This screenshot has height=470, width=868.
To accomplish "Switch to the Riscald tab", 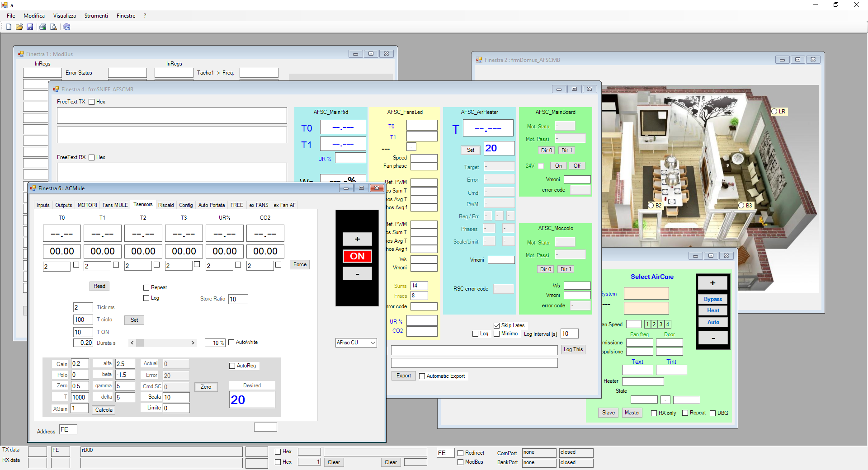I will [166, 205].
